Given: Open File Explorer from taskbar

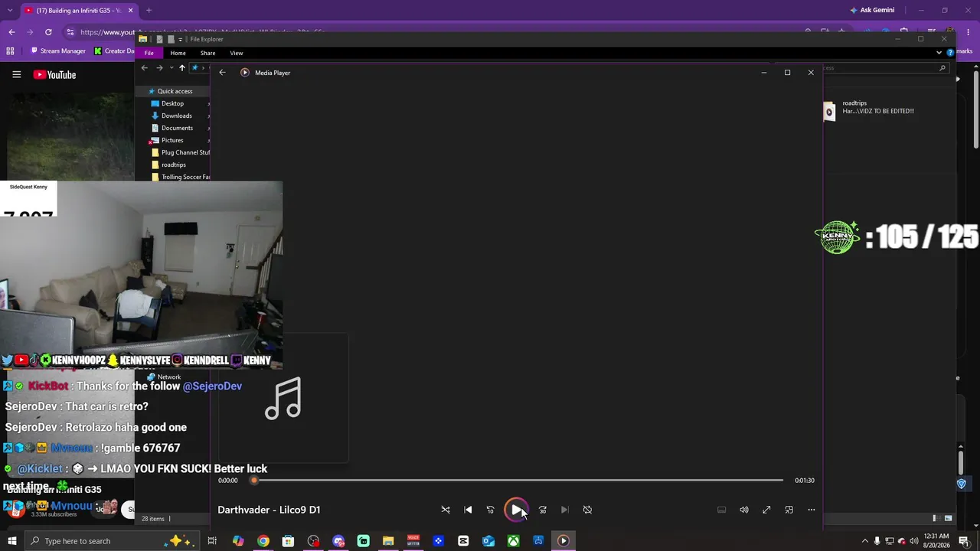Looking at the screenshot, I should point(388,541).
